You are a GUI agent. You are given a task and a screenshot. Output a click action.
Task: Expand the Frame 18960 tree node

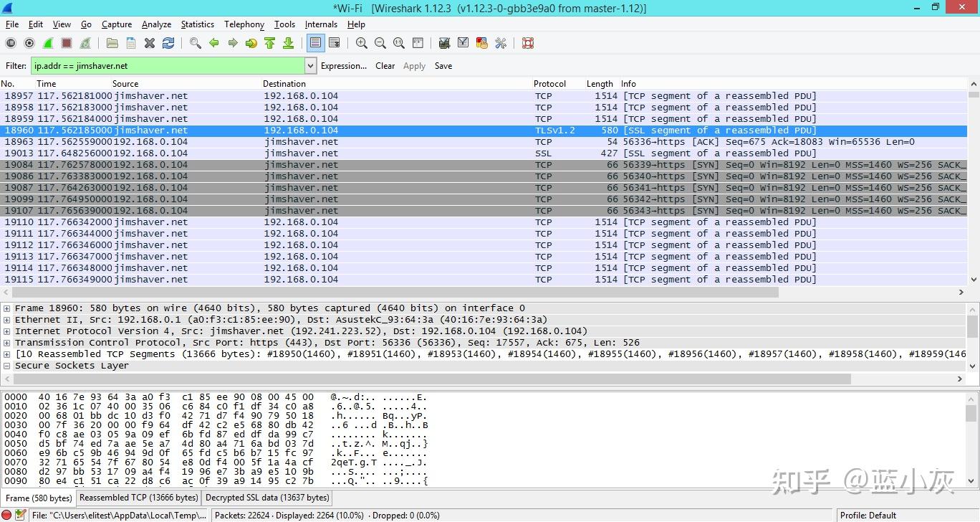pos(7,308)
